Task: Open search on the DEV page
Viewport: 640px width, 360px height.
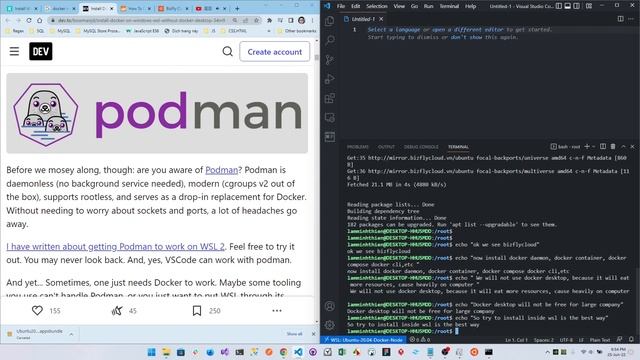Action: pyautogui.click(x=227, y=51)
